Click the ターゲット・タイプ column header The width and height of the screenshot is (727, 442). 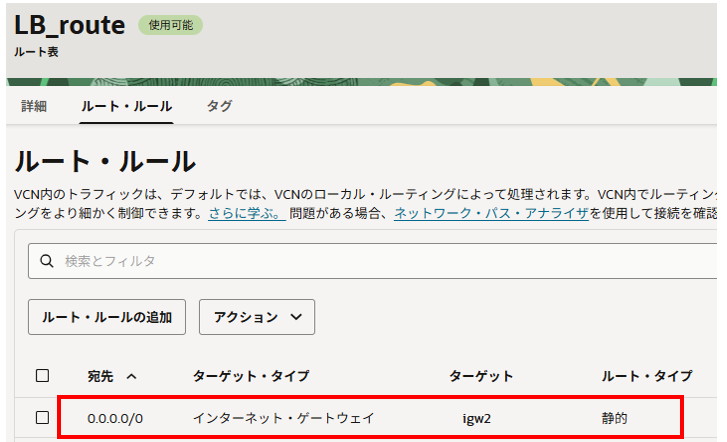pos(251,376)
